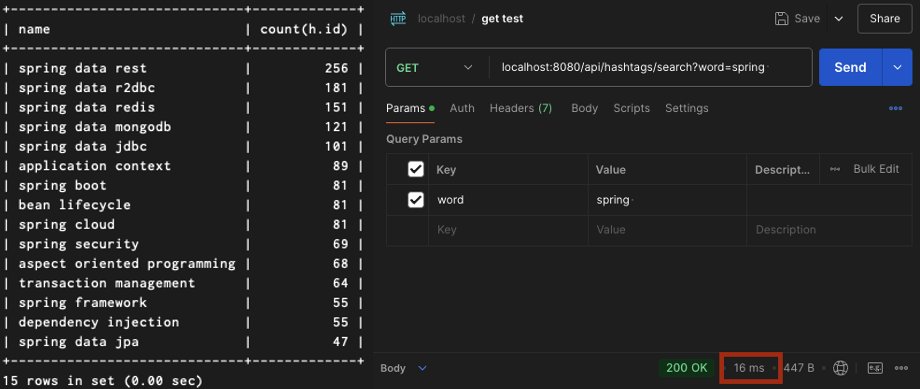Click the empty Key placeholder cell
The image size is (920, 389).
pos(508,230)
